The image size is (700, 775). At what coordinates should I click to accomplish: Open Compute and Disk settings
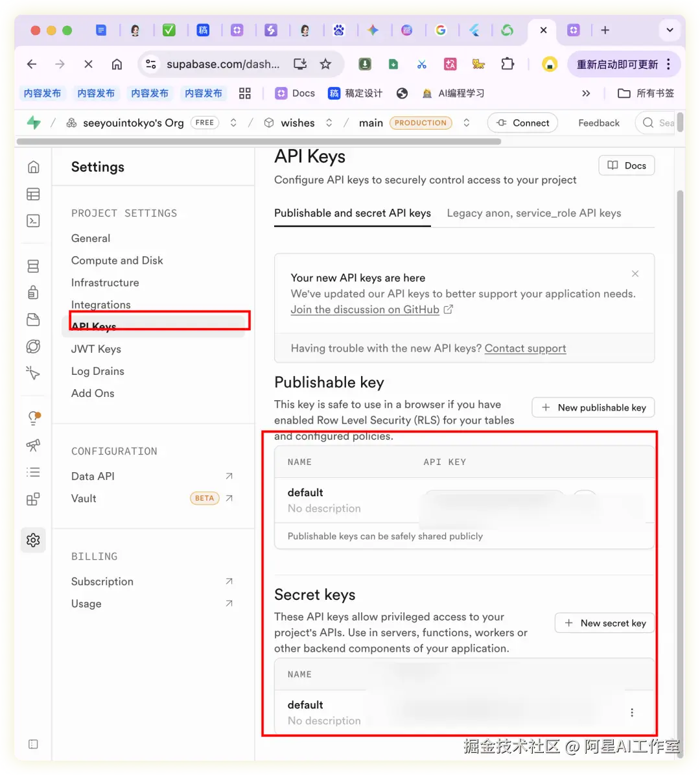[x=117, y=261]
